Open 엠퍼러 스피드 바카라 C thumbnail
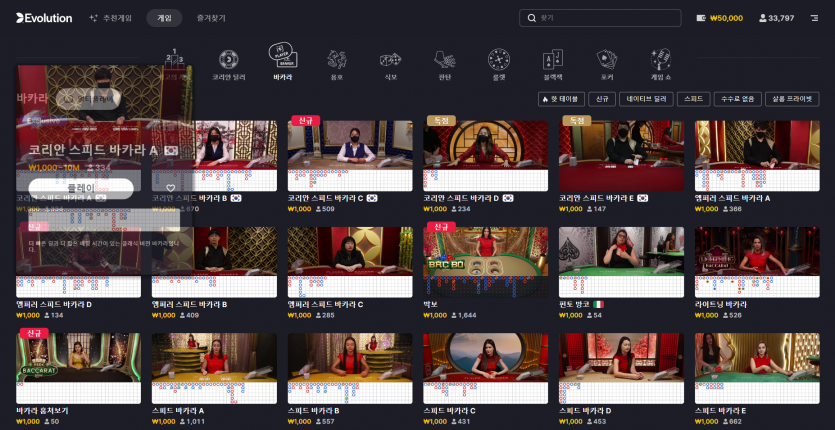Screen dimensions: 835x430 click(x=350, y=262)
